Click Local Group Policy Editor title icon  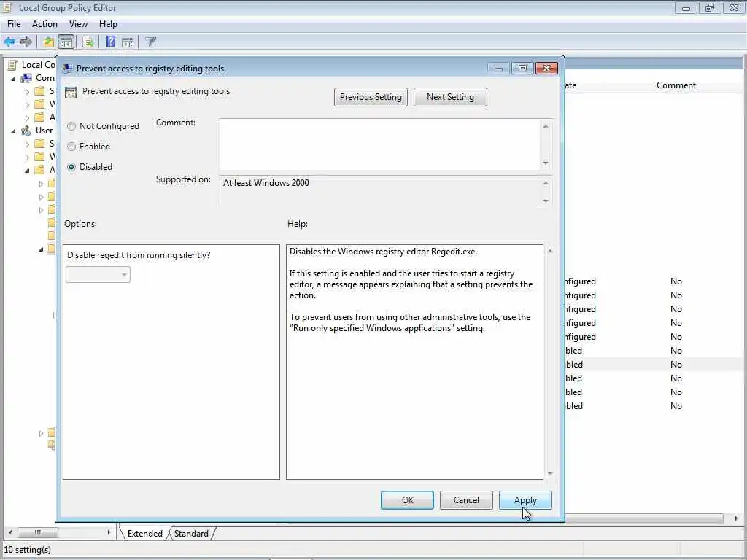7,7
